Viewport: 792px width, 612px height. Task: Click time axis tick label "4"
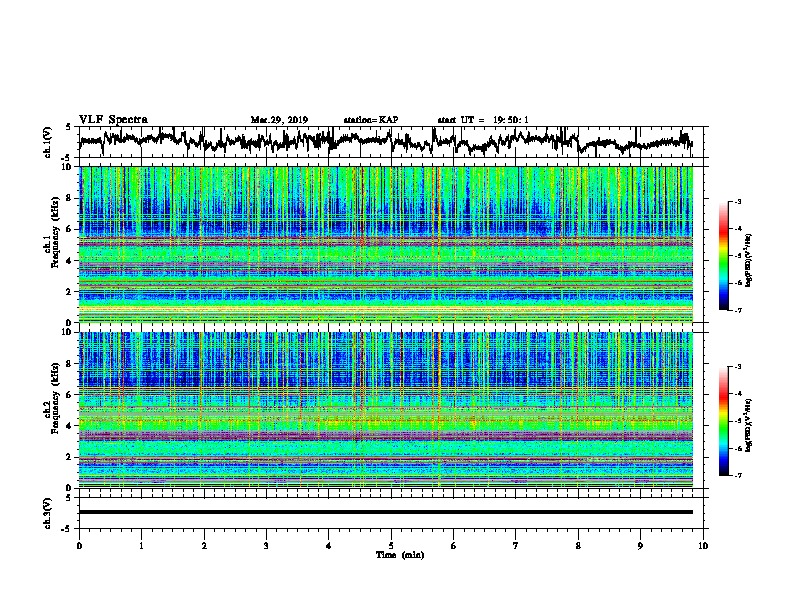[328, 546]
